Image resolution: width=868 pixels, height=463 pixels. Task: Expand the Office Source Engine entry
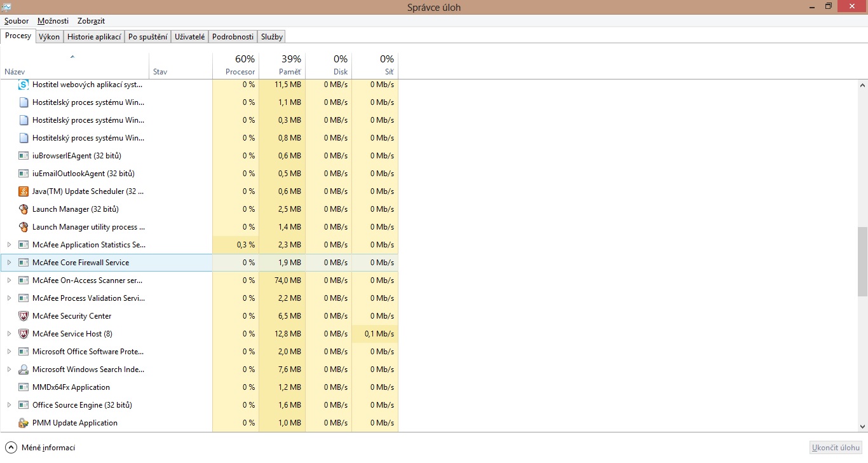tap(9, 405)
